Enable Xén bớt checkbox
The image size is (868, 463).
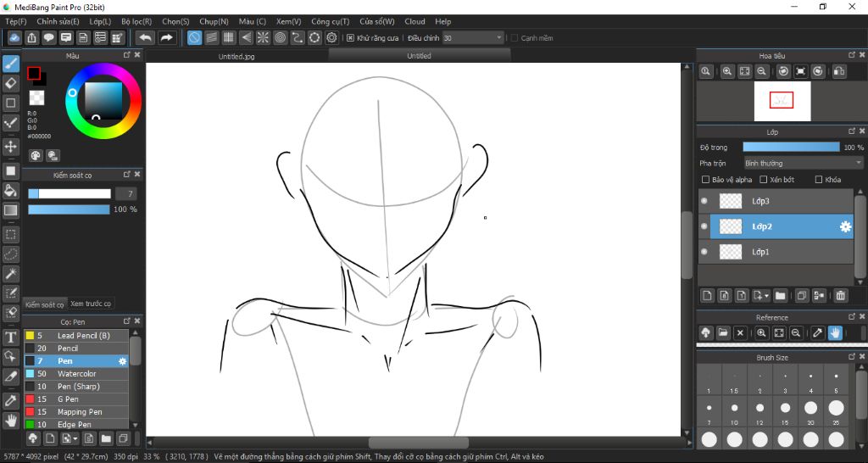point(764,180)
